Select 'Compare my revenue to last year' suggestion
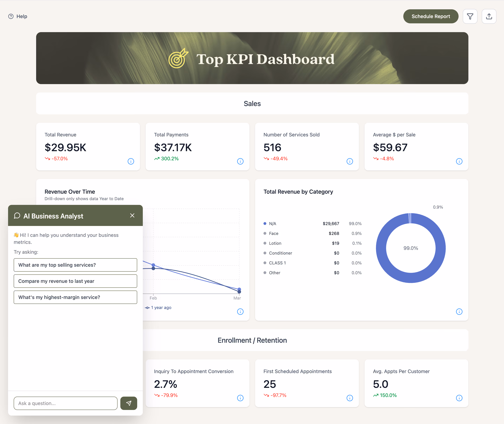 point(75,281)
